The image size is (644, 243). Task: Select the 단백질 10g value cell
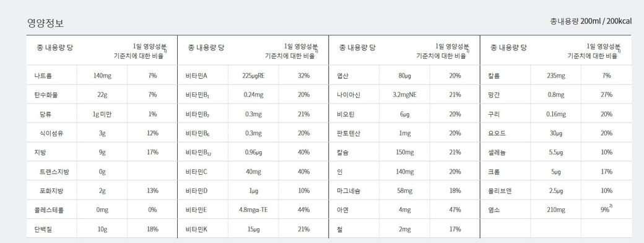click(x=102, y=229)
